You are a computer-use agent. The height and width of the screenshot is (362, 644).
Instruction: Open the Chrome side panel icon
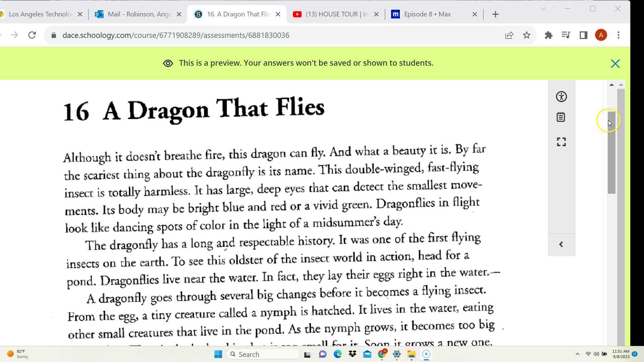coord(583,35)
